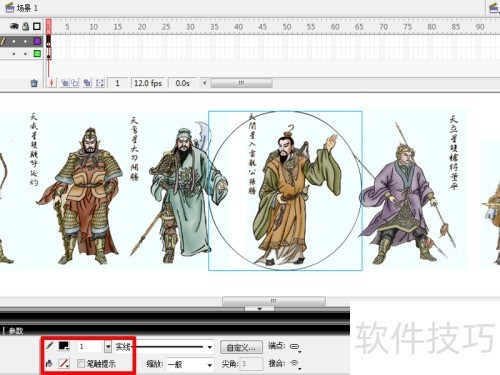
Task: Open the black stroke color swatch
Action: pyautogui.click(x=64, y=346)
